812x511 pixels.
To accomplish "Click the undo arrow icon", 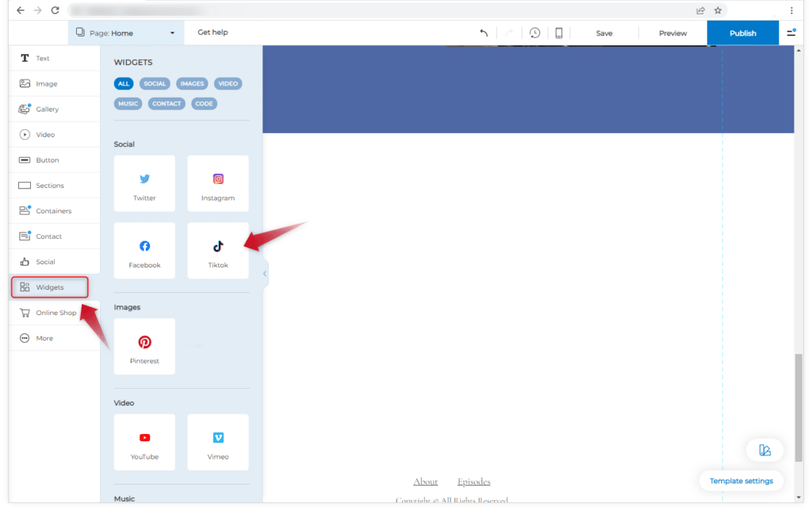I will tap(484, 33).
